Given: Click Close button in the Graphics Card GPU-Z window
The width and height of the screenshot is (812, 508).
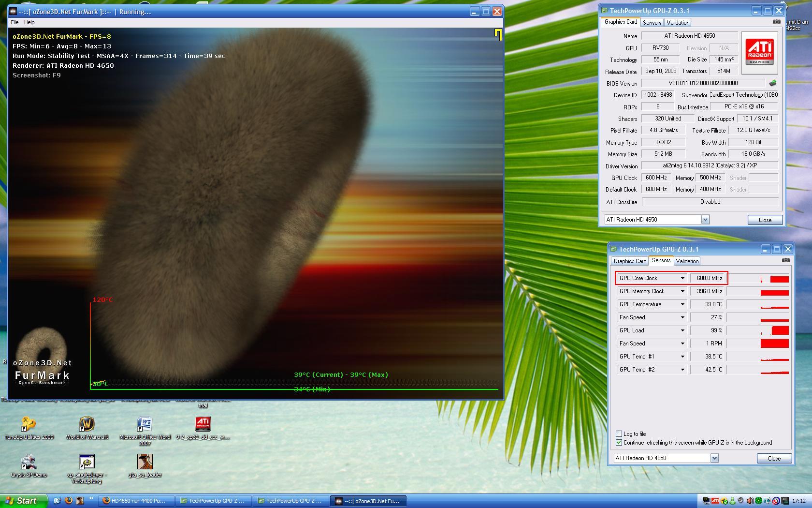Looking at the screenshot, I should click(765, 220).
